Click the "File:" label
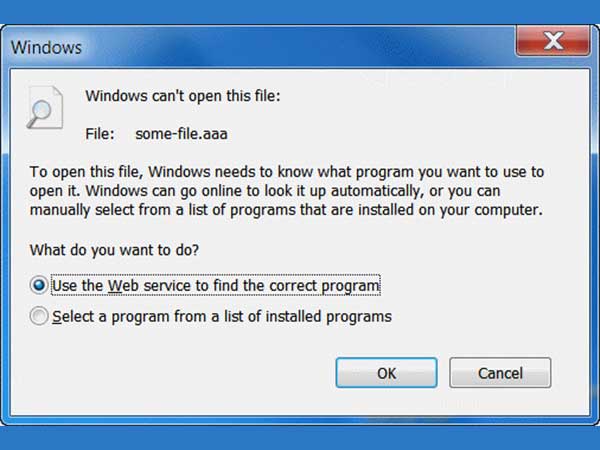Image resolution: width=600 pixels, height=450 pixels. (100, 134)
